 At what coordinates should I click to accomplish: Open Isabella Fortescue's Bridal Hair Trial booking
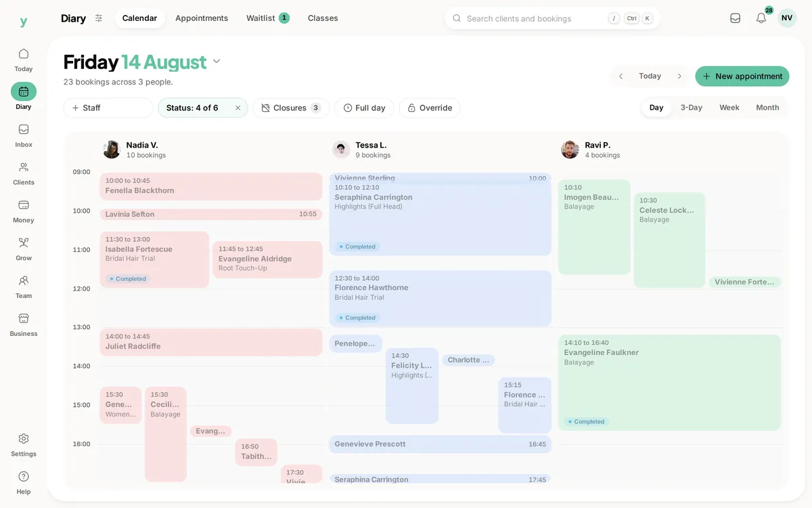coord(154,259)
